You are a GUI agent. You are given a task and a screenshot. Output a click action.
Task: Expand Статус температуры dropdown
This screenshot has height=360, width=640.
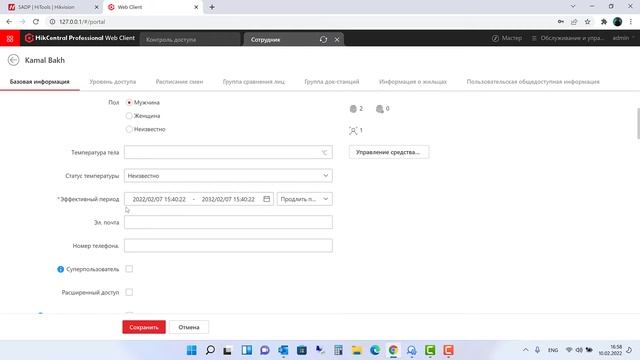coord(228,176)
